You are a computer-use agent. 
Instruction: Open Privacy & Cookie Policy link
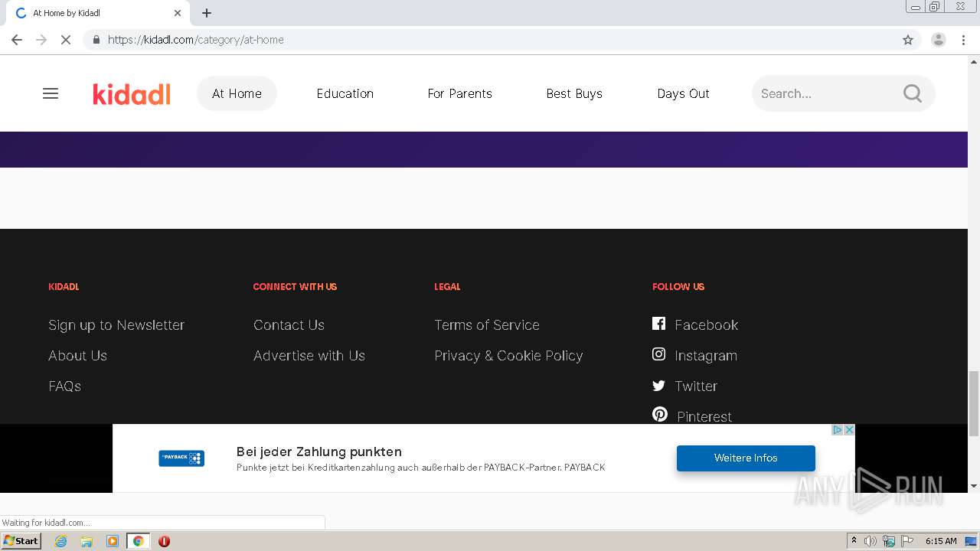tap(508, 355)
